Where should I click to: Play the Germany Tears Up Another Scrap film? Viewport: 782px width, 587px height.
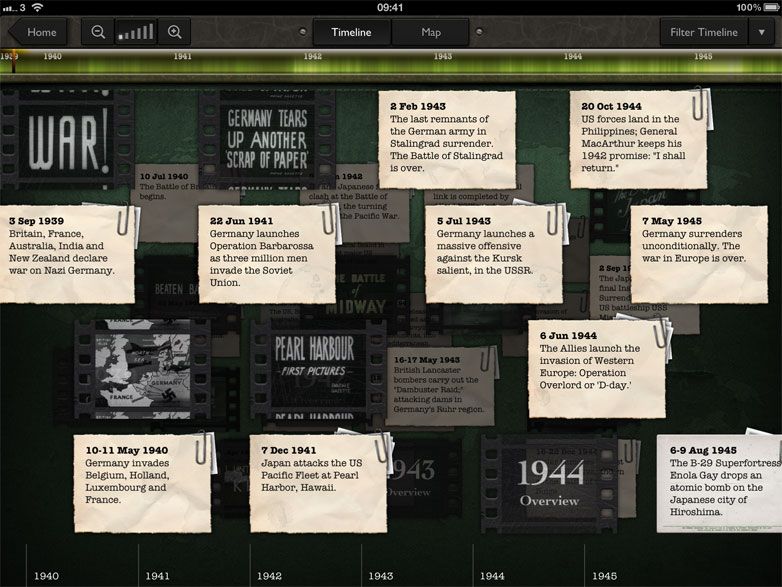267,140
